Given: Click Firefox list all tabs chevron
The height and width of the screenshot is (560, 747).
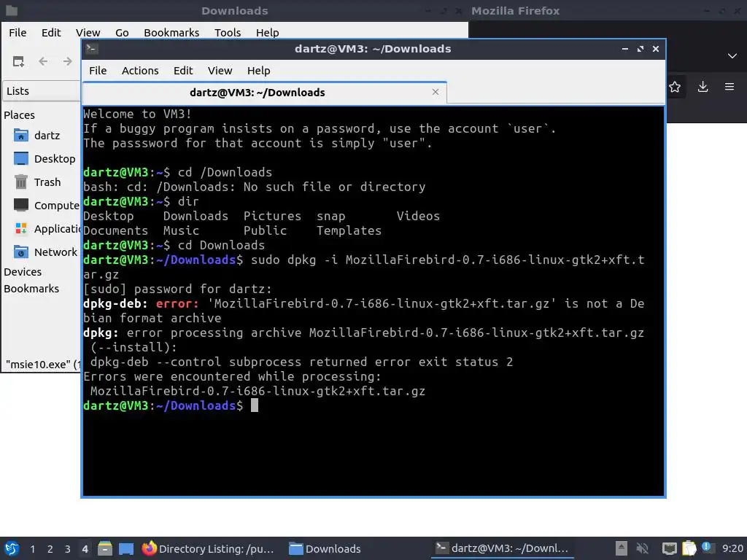Looking at the screenshot, I should pyautogui.click(x=732, y=55).
